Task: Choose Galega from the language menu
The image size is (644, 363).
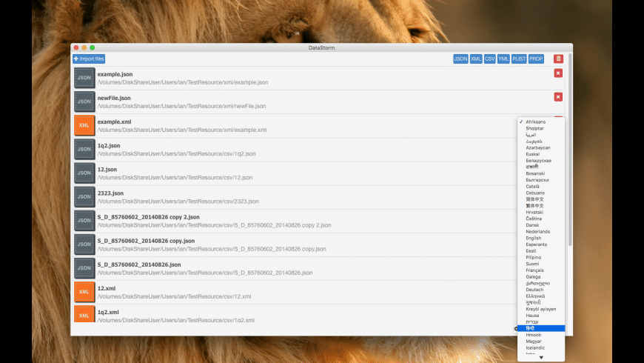Action: tap(541, 276)
